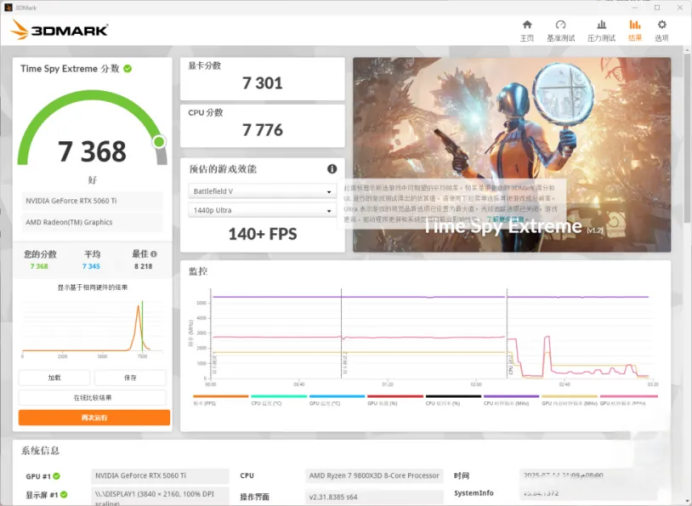Click the 您的分数 7 368 value
Image resolution: width=692 pixels, height=506 pixels.
39,266
